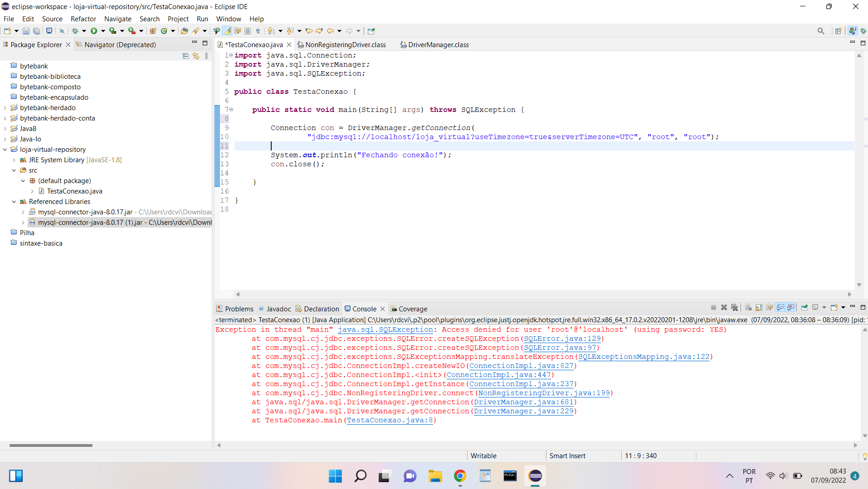Expand Java8 project node
The image size is (868, 489).
click(x=5, y=129)
